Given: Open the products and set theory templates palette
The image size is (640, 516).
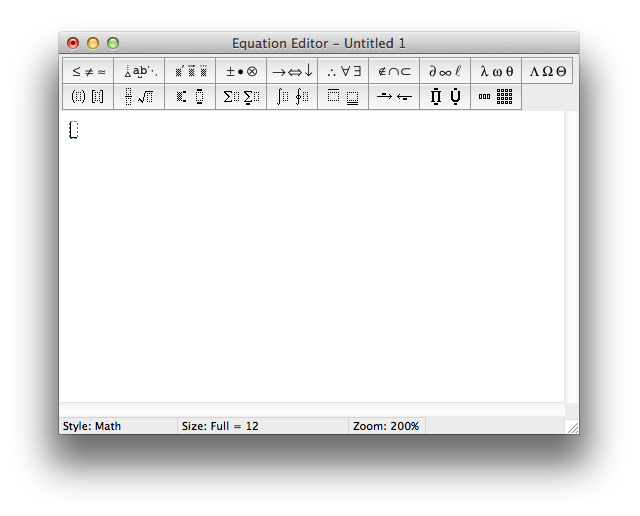Looking at the screenshot, I should [x=445, y=97].
